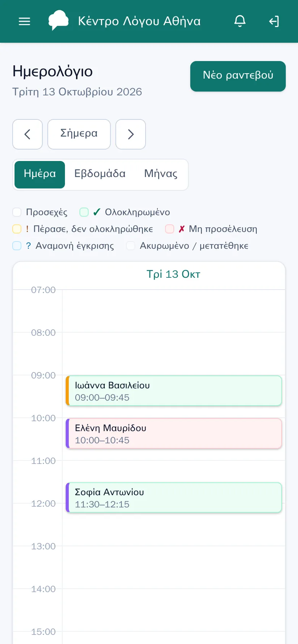Open notifications bell
Image resolution: width=298 pixels, height=644 pixels.
click(x=240, y=21)
